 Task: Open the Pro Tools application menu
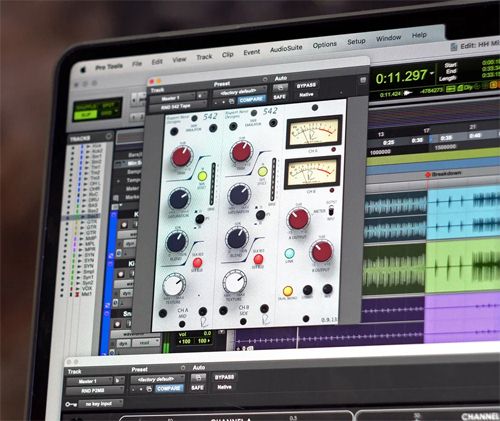[109, 67]
